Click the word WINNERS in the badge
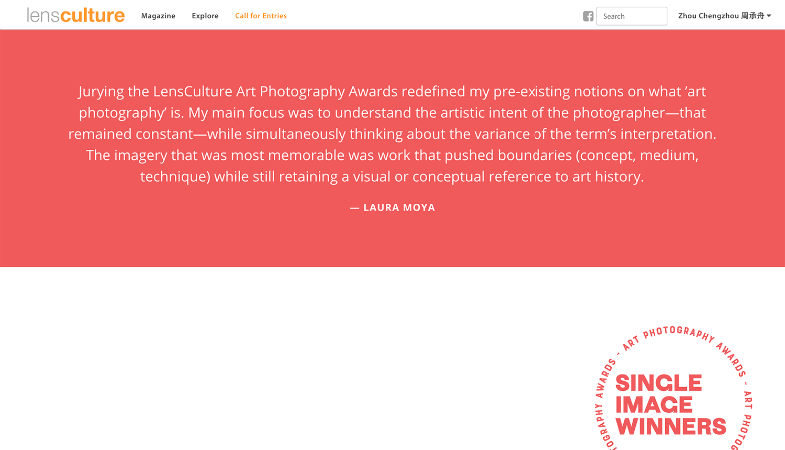 click(670, 427)
